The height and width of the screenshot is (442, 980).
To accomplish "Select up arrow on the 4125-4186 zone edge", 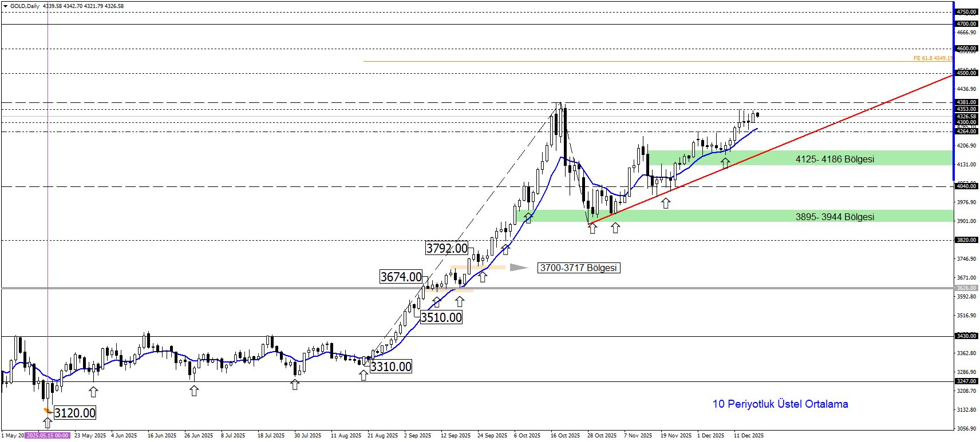I will point(725,163).
